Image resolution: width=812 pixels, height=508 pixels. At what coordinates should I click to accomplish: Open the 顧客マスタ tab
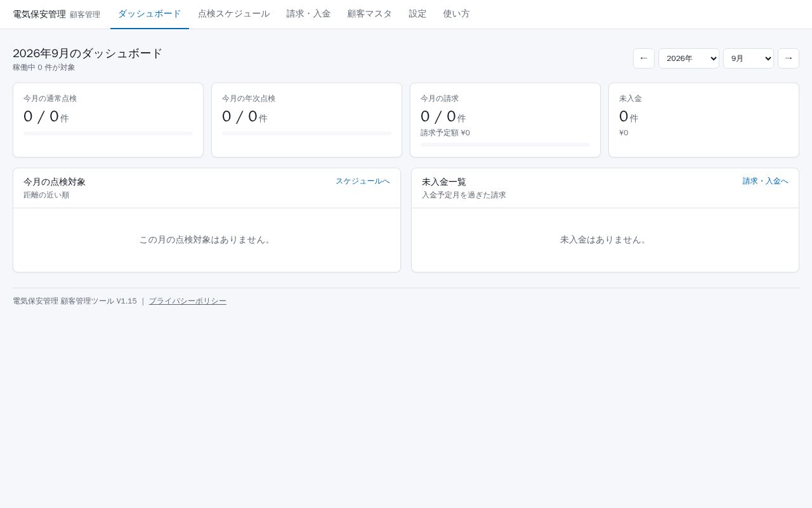[x=370, y=14]
